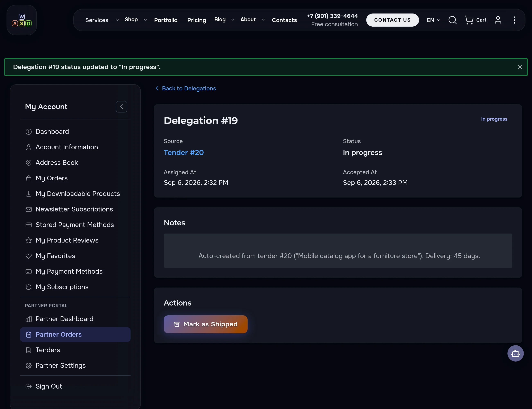The height and width of the screenshot is (409, 532).
Task: Click the Newsletter Subscriptions envelope icon
Action: 28,209
